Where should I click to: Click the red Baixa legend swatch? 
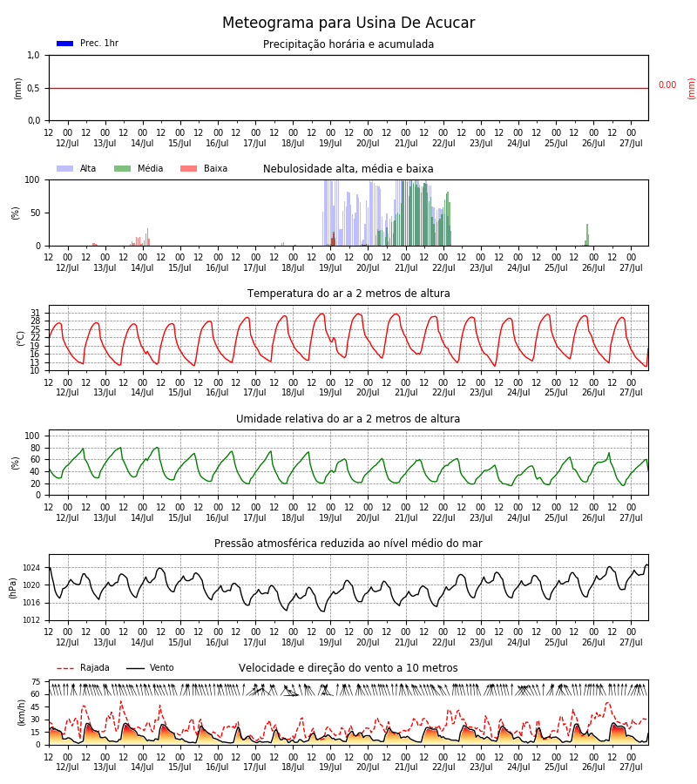pyautogui.click(x=188, y=168)
